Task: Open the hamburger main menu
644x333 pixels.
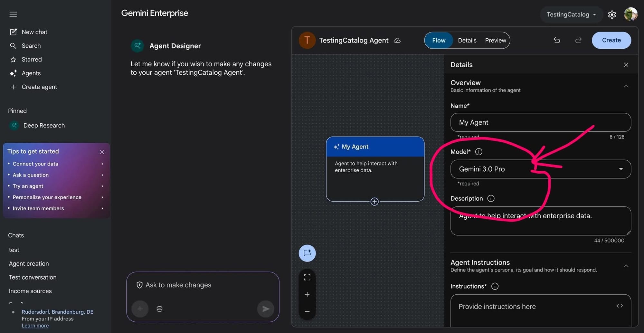Action: tap(13, 14)
